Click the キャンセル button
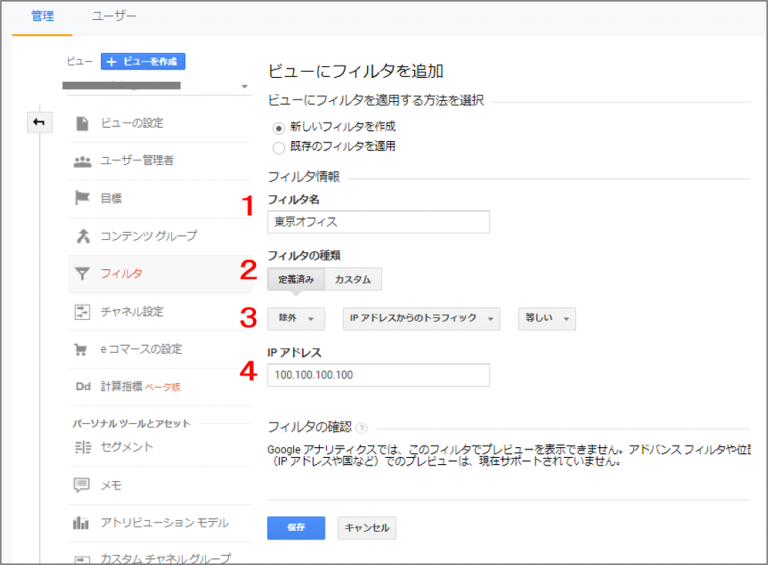768x565 pixels. click(x=366, y=527)
